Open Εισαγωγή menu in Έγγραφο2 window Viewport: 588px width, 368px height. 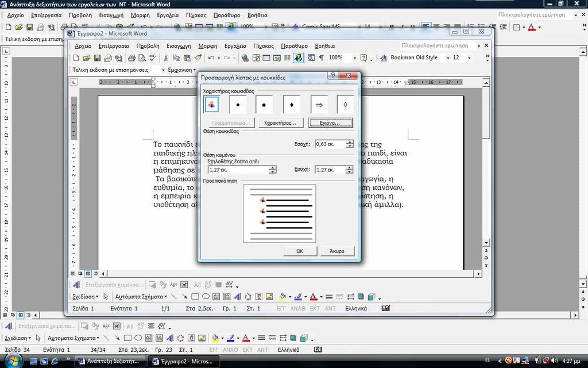click(179, 46)
